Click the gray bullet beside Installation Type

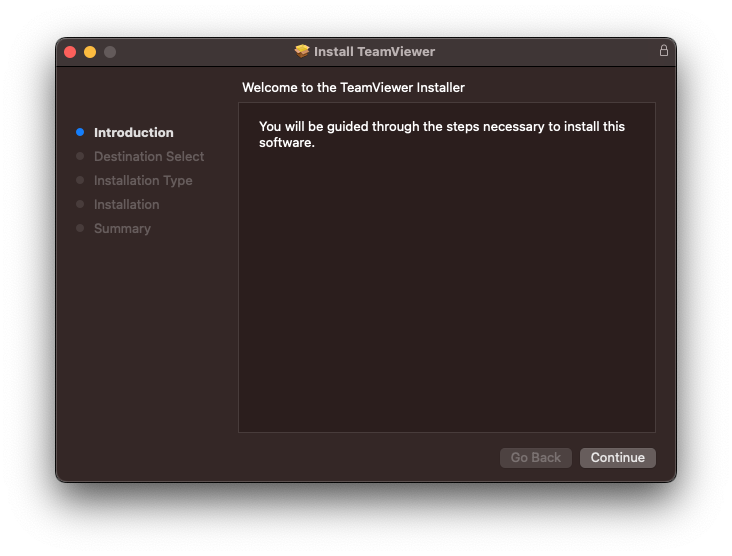click(x=80, y=180)
